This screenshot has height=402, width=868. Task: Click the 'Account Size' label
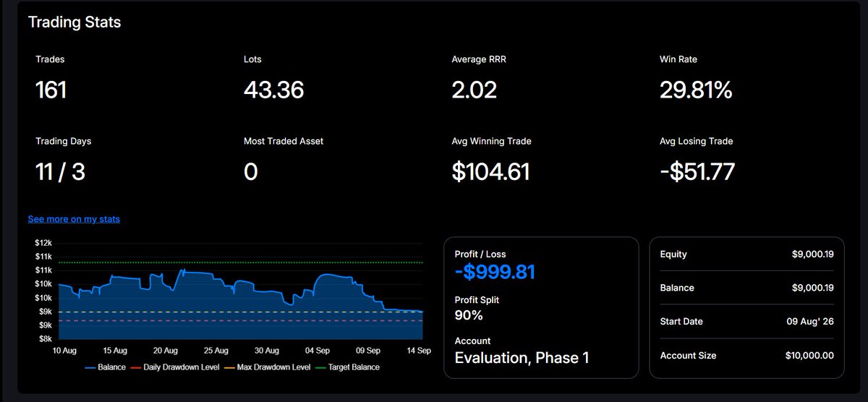[x=689, y=356]
